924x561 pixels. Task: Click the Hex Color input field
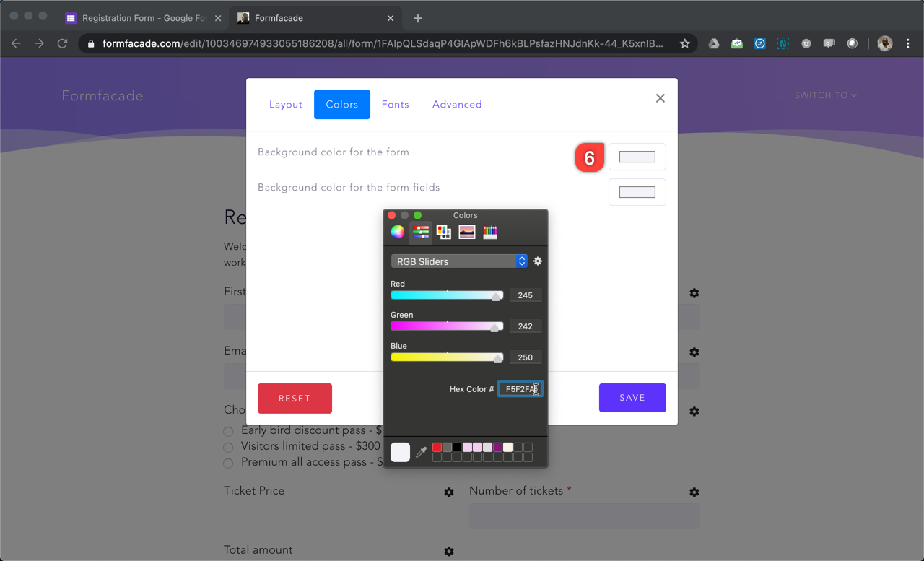click(520, 389)
